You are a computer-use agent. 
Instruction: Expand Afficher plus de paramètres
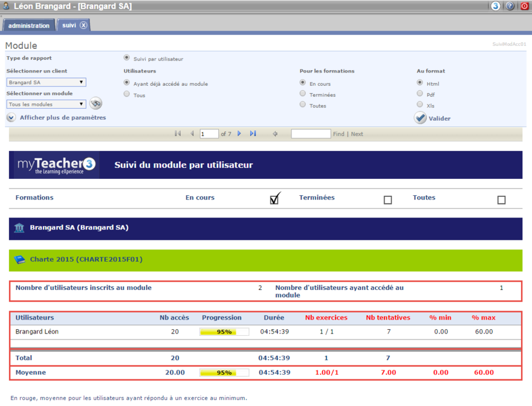point(11,118)
